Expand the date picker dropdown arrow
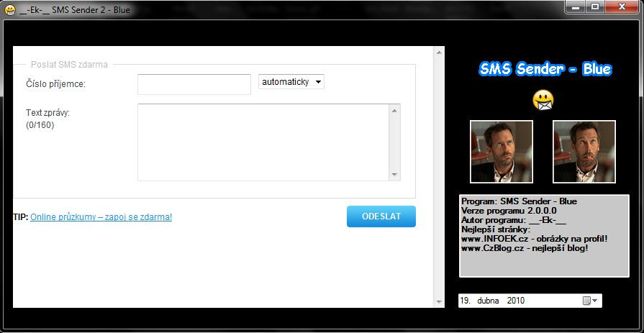This screenshot has height=333, width=644. 595,301
